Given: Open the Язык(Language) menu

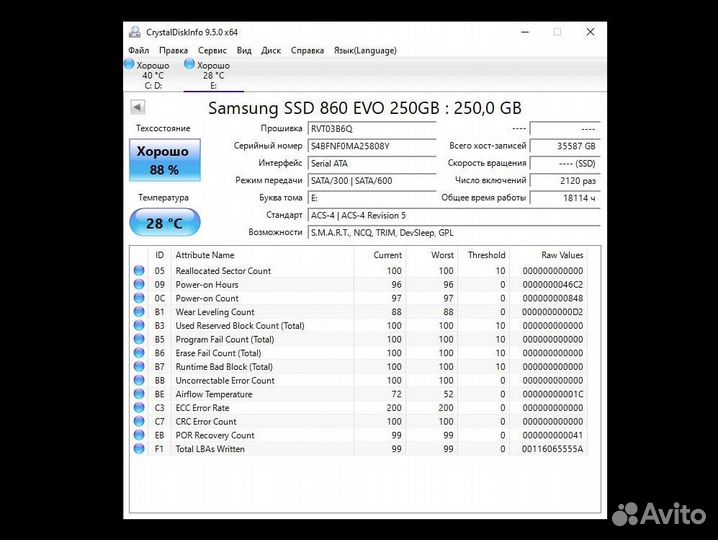Looking at the screenshot, I should (365, 50).
